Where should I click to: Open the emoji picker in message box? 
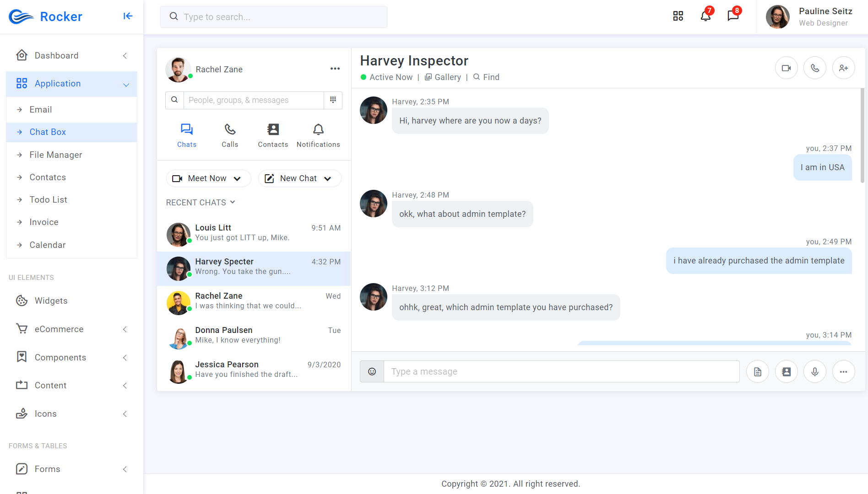click(x=372, y=371)
